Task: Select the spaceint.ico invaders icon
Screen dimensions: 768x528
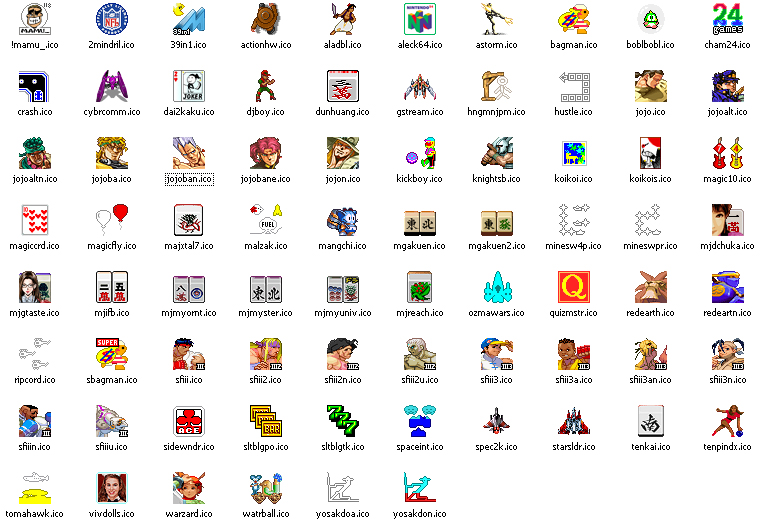Action: coord(420,421)
